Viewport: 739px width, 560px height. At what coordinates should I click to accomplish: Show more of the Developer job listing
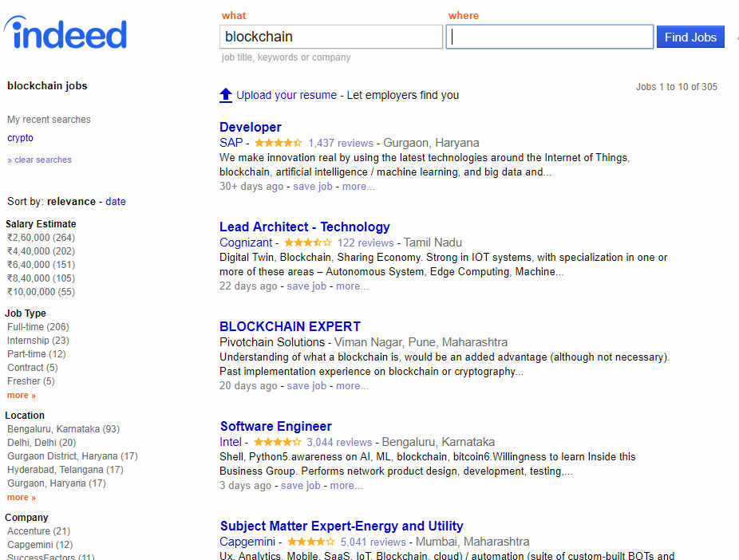(x=358, y=187)
